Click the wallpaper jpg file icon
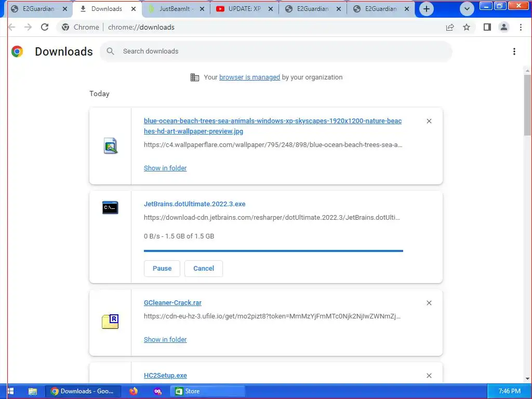 coord(110,146)
